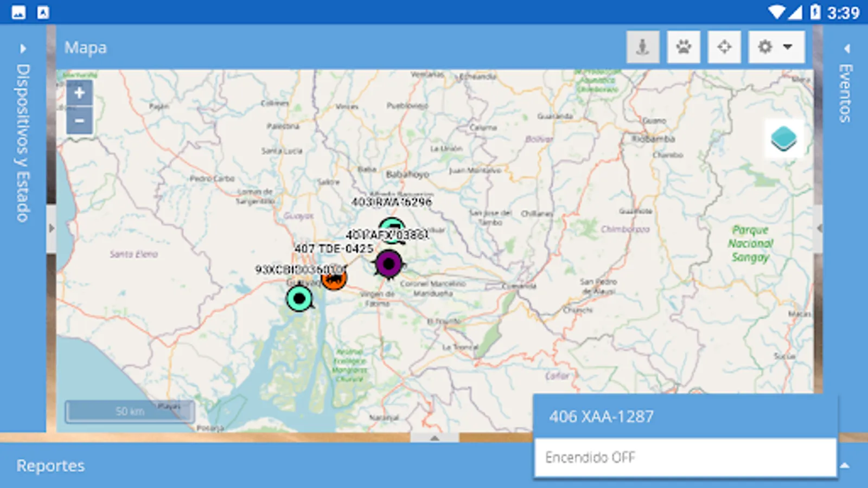Click the image notification icon in status bar
The height and width of the screenshot is (488, 868).
(18, 12)
